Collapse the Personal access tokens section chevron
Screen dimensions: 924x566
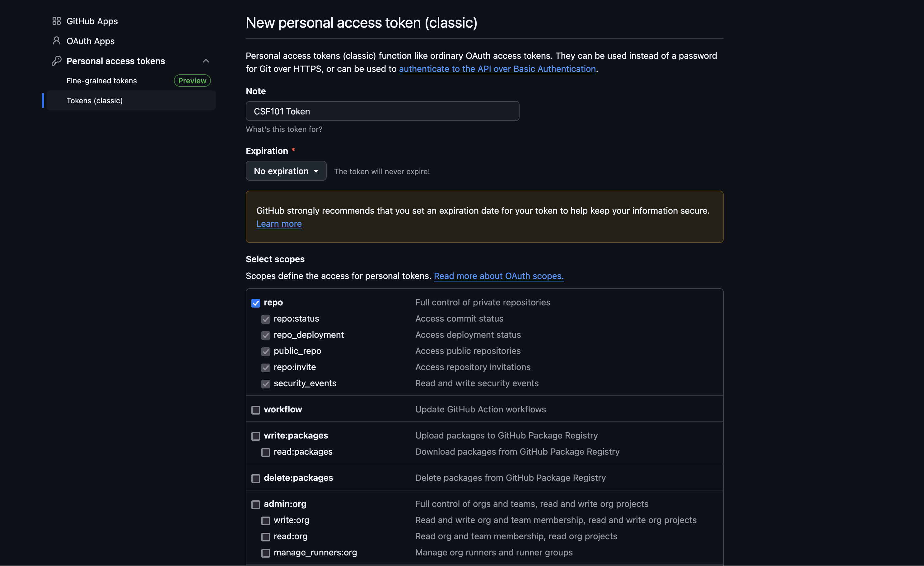[206, 61]
